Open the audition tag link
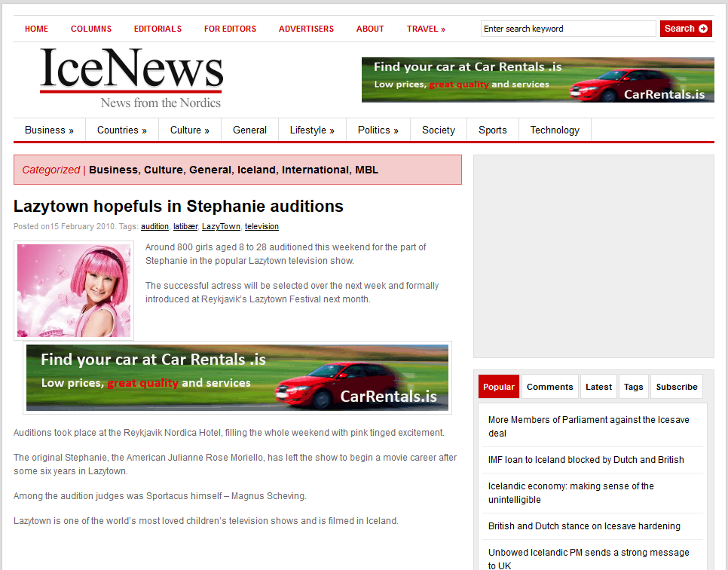Image resolution: width=728 pixels, height=570 pixels. pyautogui.click(x=154, y=227)
